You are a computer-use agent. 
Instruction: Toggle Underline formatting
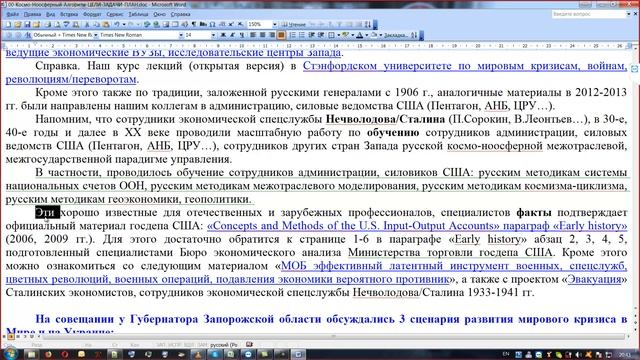tap(242, 35)
